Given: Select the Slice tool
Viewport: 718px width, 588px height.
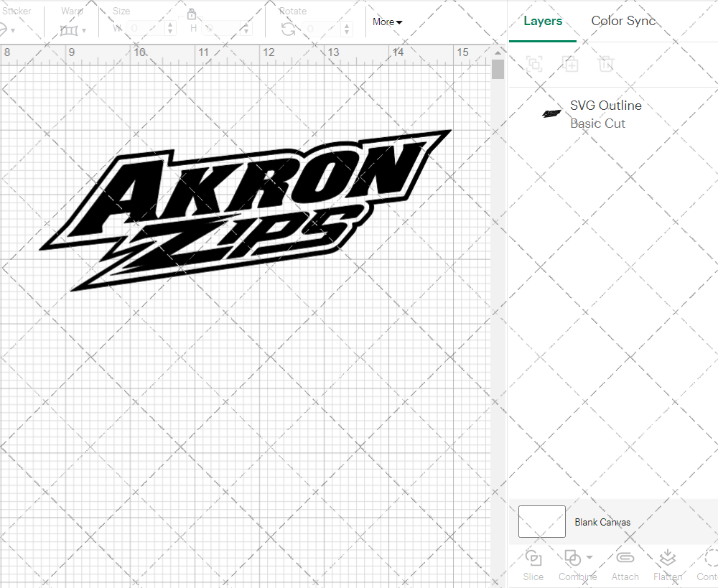Looking at the screenshot, I should (533, 565).
